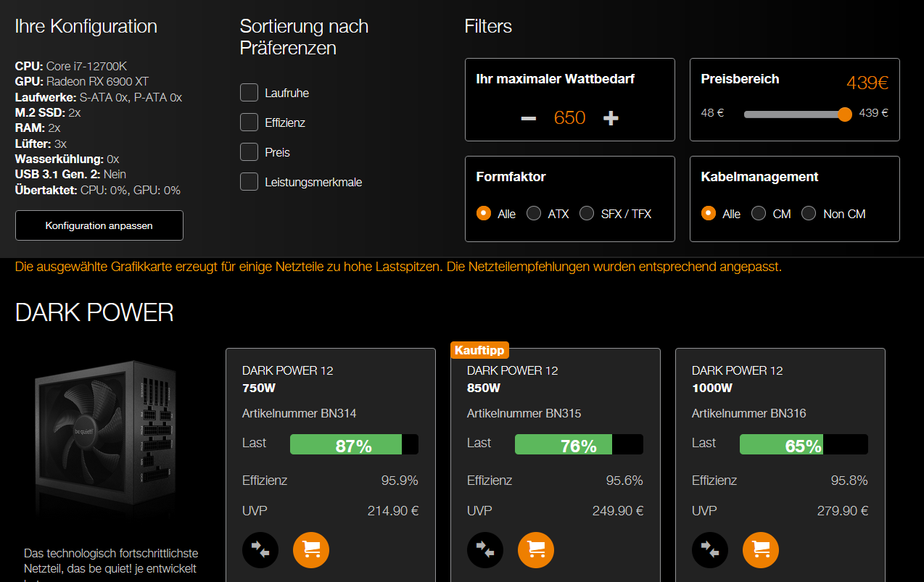Click the 850W card title

513,379
